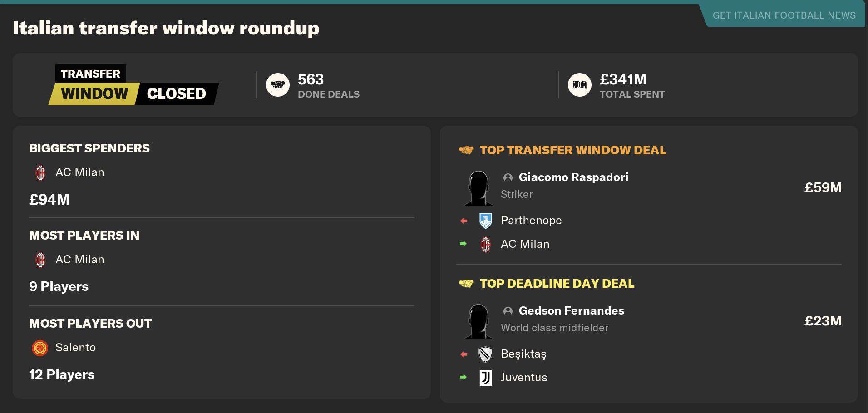
Task: Open Gedson Fernandes player profile
Action: click(571, 310)
